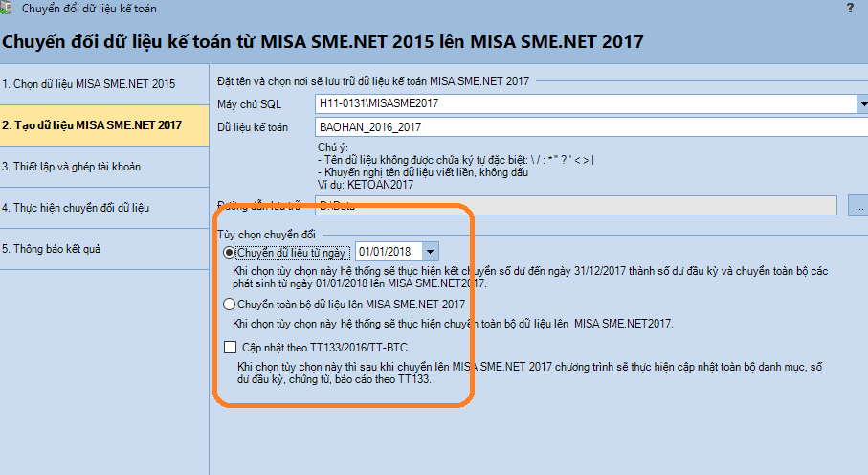The height and width of the screenshot is (475, 868).
Task: Switch to step 5 Thông báo kết quả
Action: [104, 249]
